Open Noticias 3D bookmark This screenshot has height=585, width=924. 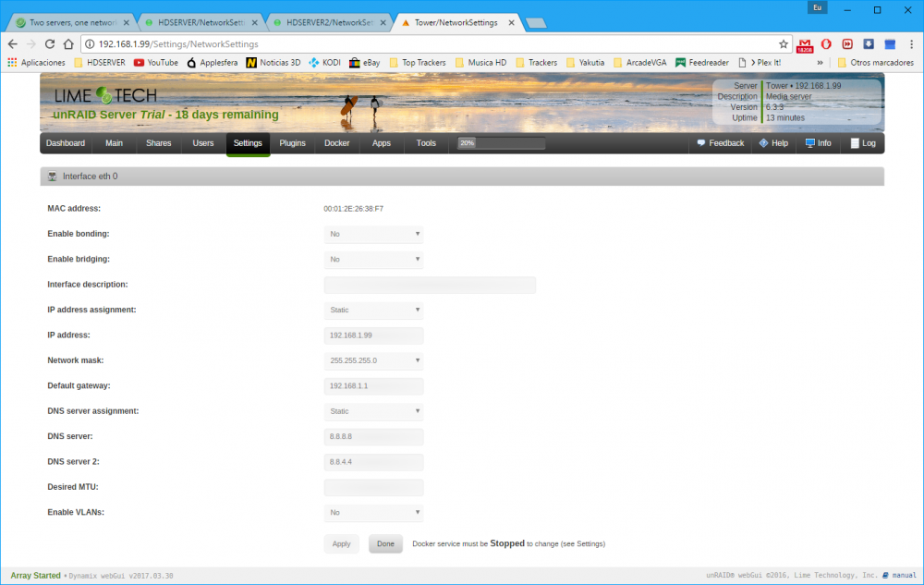pos(274,63)
